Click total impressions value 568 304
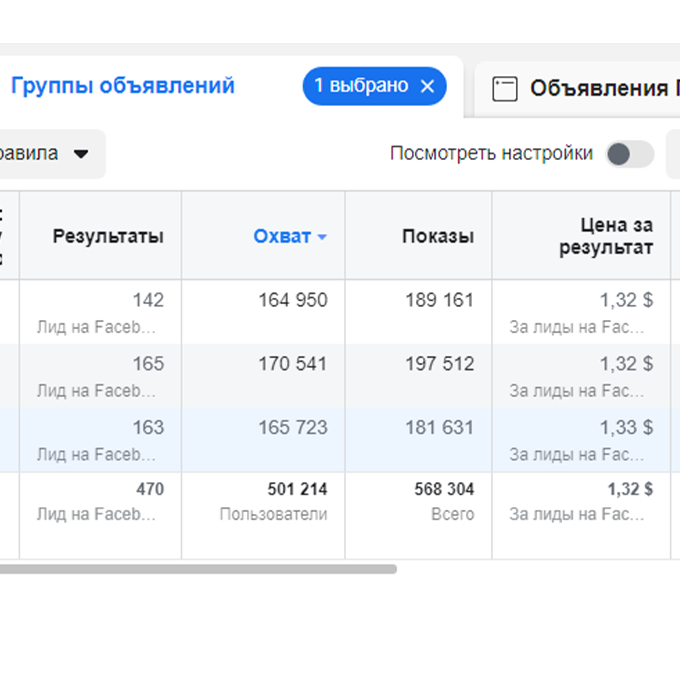The image size is (680, 700). pyautogui.click(x=444, y=489)
